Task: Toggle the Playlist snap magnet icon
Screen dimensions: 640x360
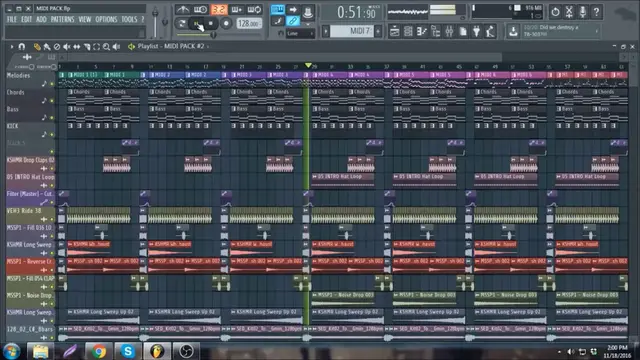Action: coord(22,47)
